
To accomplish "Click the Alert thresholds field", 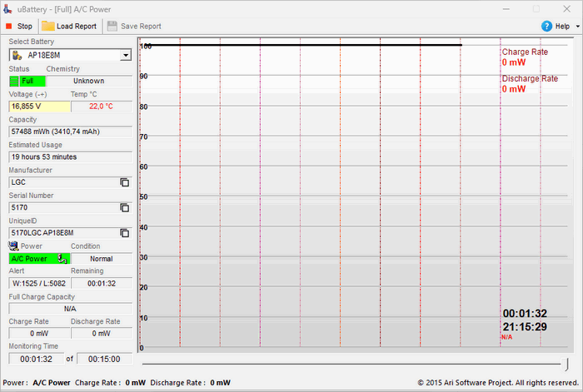I will (x=38, y=283).
